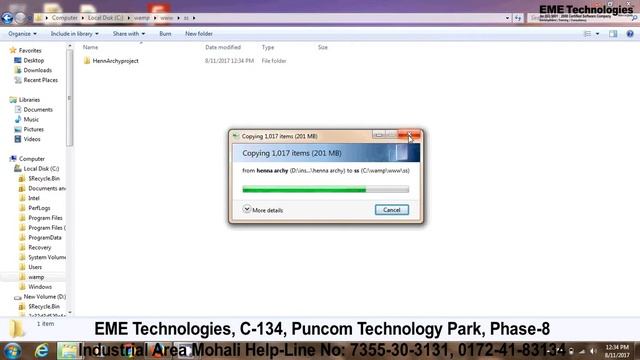Viewport: 640px width, 360px height.
Task: Open the Videos library
Action: (x=32, y=139)
